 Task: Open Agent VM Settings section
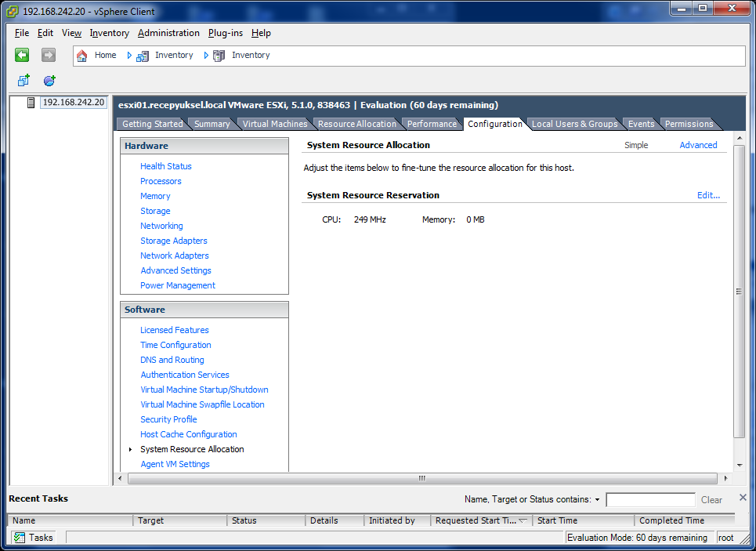point(175,464)
